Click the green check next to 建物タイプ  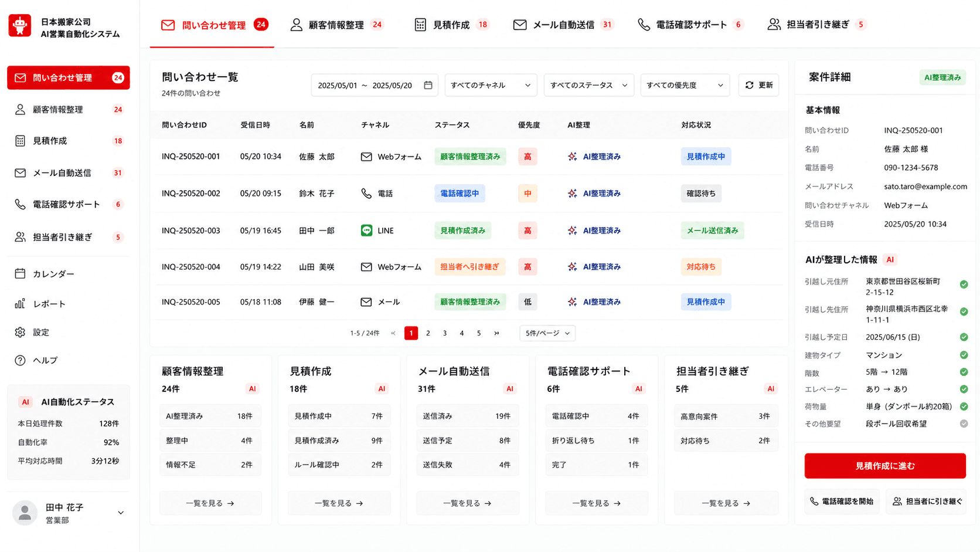(964, 355)
